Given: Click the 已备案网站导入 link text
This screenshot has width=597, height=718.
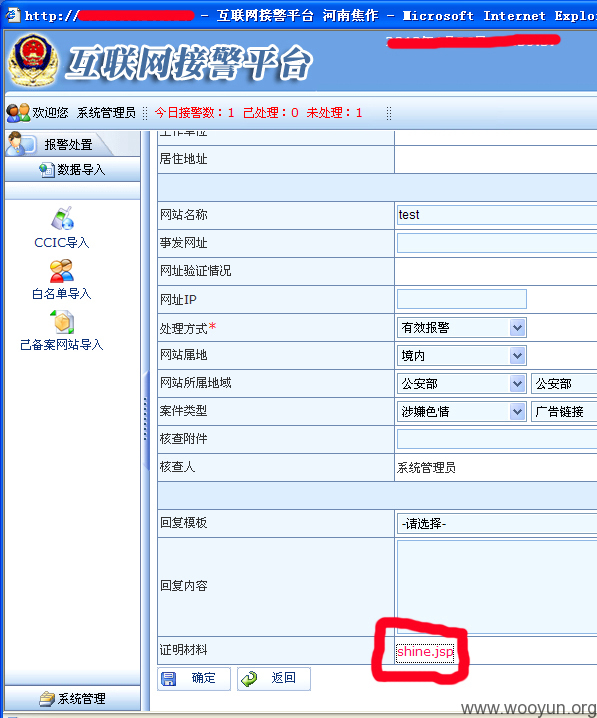Looking at the screenshot, I should click(x=62, y=345).
